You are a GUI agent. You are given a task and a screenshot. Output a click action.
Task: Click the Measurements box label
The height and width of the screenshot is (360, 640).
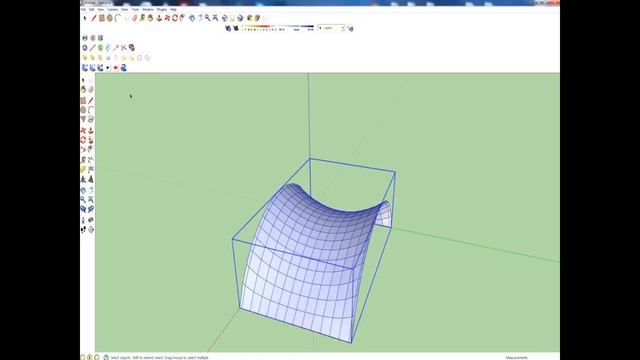pyautogui.click(x=516, y=358)
